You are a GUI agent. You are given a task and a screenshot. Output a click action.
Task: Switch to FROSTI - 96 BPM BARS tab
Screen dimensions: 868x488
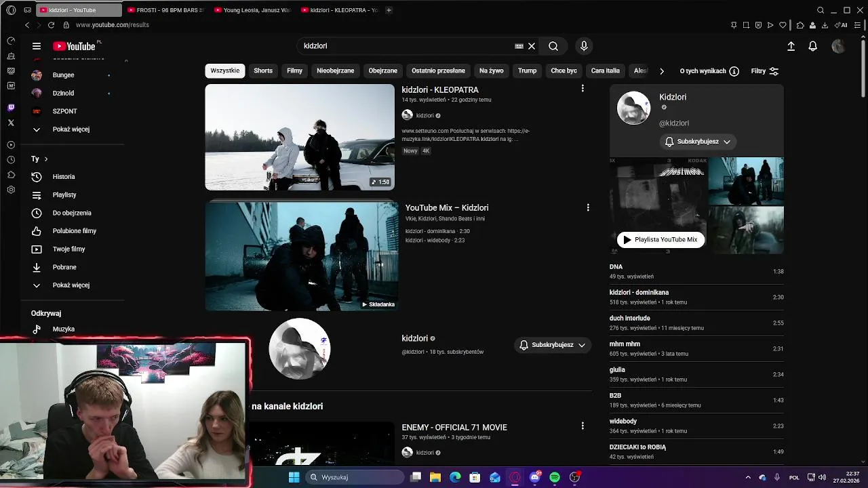click(166, 10)
